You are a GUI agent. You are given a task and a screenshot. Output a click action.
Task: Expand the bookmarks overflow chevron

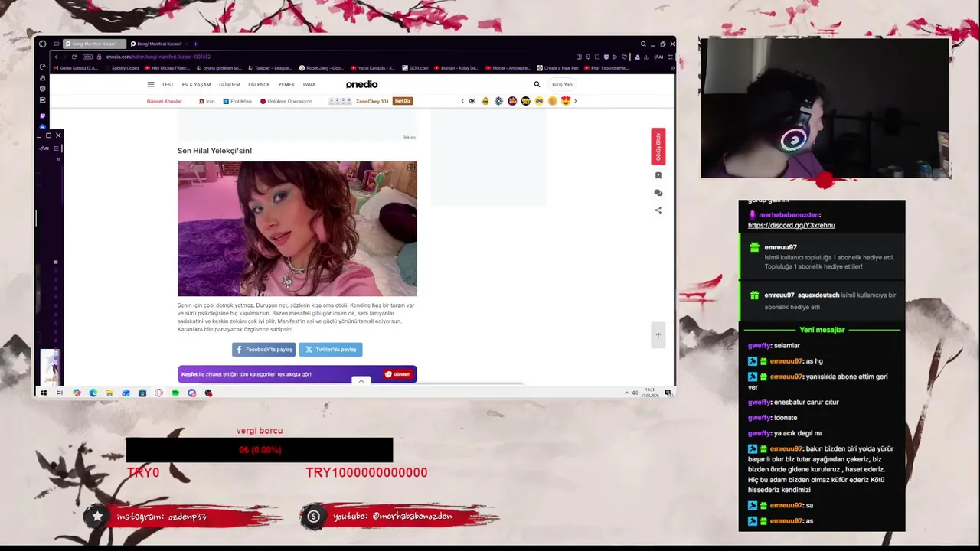(x=671, y=68)
